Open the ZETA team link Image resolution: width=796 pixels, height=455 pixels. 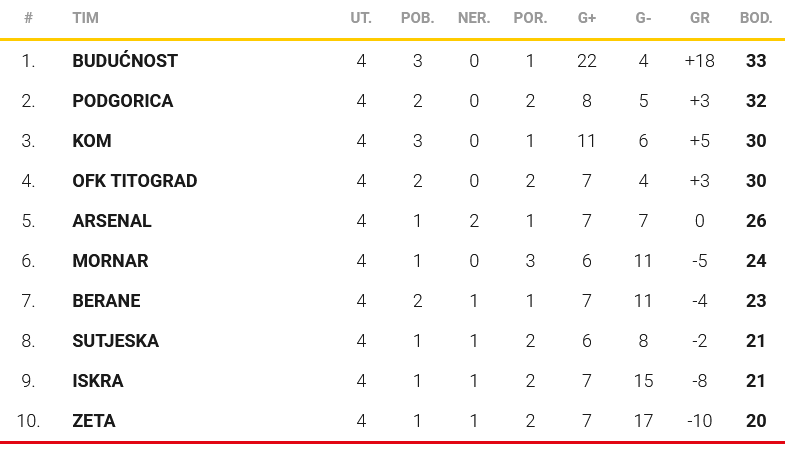pos(94,421)
